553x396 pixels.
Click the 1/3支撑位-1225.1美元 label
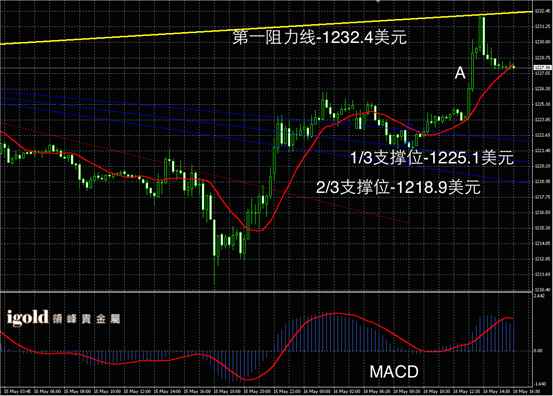pyautogui.click(x=432, y=158)
